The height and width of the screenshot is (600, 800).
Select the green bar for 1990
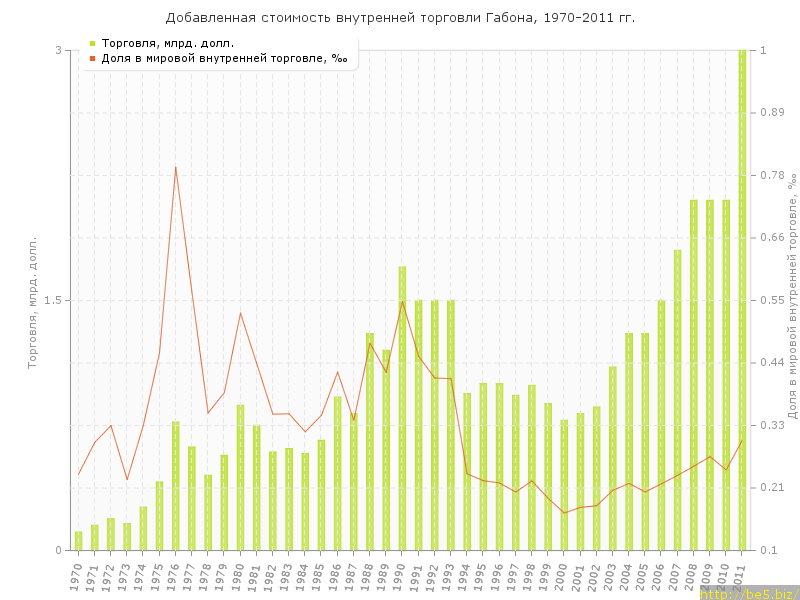(402, 408)
